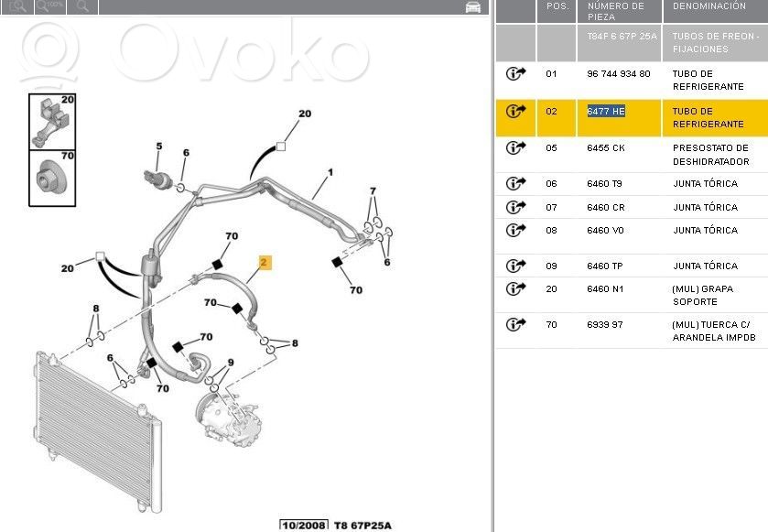768x532 pixels.
Task: Click position number 02 in the highlighted row
Action: (x=551, y=111)
